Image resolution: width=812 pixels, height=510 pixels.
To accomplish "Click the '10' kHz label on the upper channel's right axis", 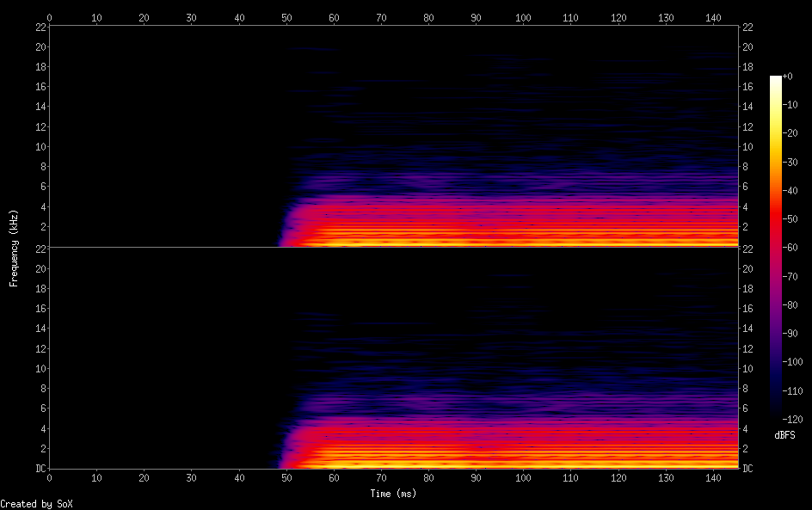I will point(748,146).
